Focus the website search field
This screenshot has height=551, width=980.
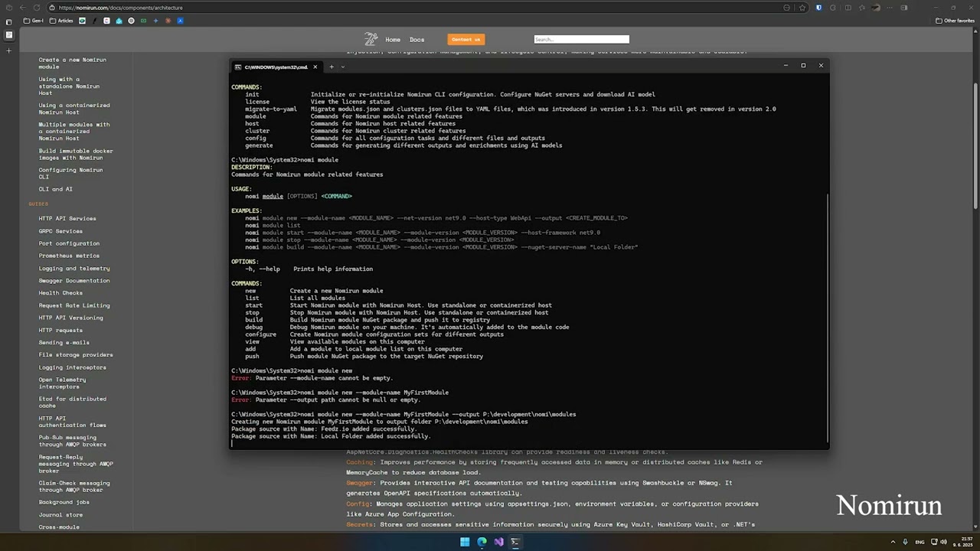pos(581,39)
